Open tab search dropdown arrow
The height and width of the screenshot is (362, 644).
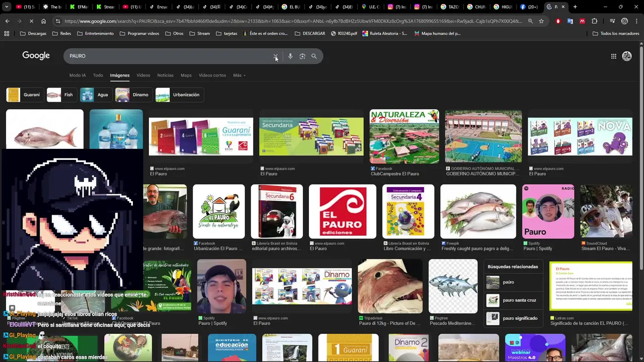click(x=7, y=7)
